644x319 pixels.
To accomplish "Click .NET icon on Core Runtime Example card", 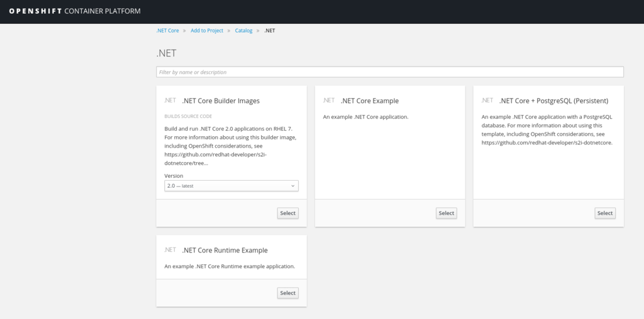I will click(x=170, y=250).
